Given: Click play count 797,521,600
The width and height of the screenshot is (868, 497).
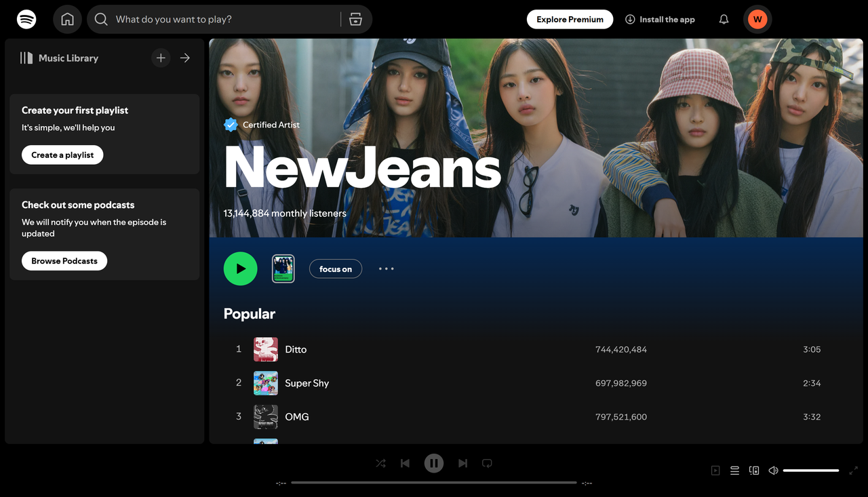Looking at the screenshot, I should pos(621,417).
